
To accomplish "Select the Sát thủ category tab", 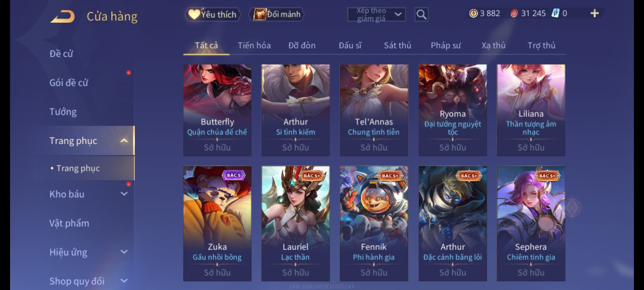I will click(x=397, y=45).
